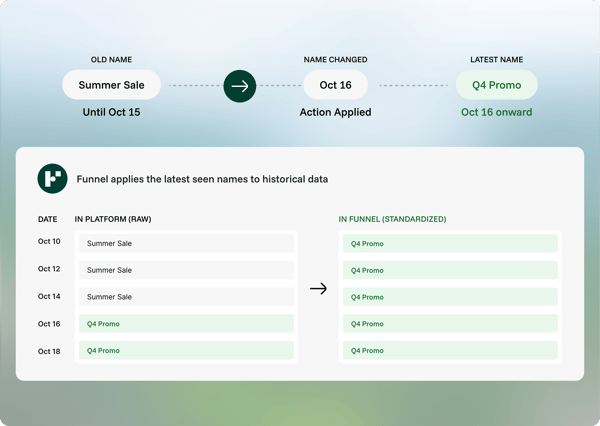
Task: Select the Oct 16 name changed pill
Action: (336, 85)
